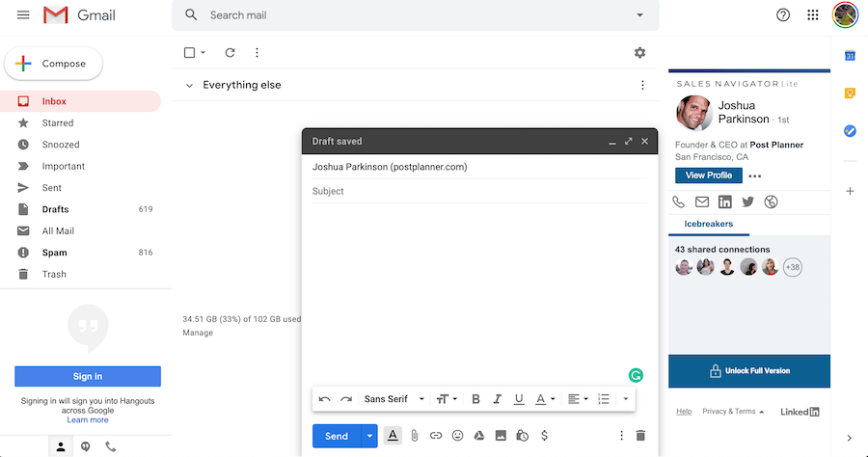Click the View Profile button

(x=709, y=175)
